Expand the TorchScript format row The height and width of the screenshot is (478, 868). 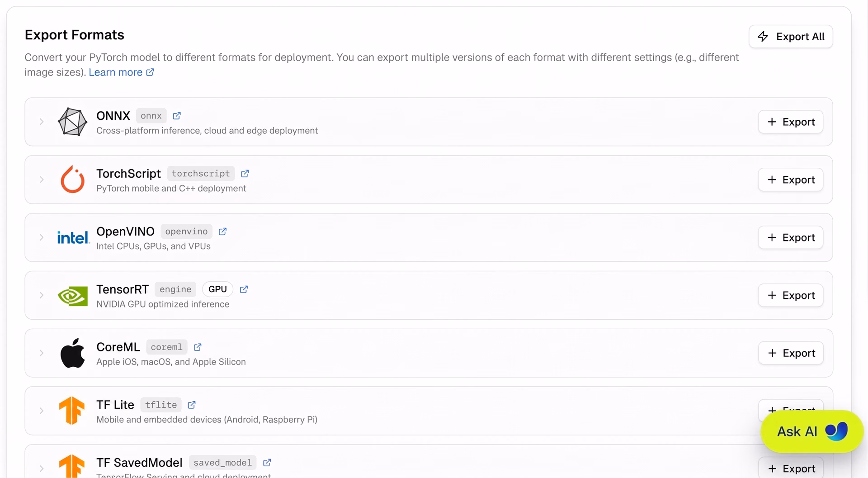click(x=42, y=180)
